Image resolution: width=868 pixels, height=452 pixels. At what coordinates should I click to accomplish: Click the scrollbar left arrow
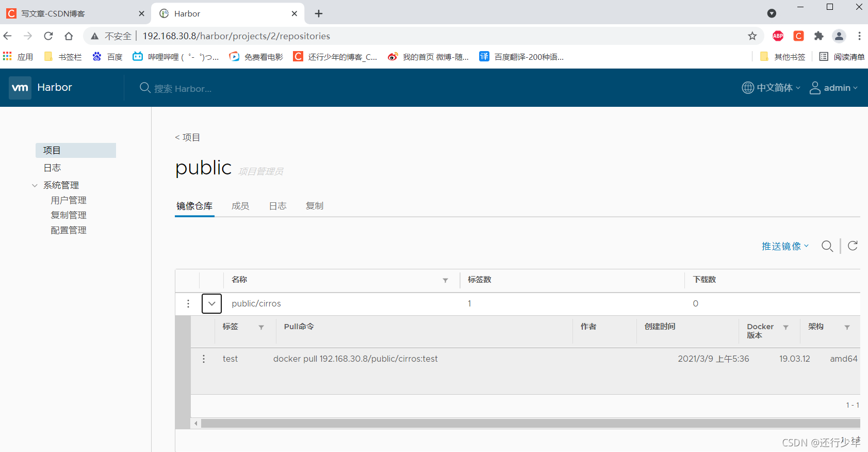195,424
